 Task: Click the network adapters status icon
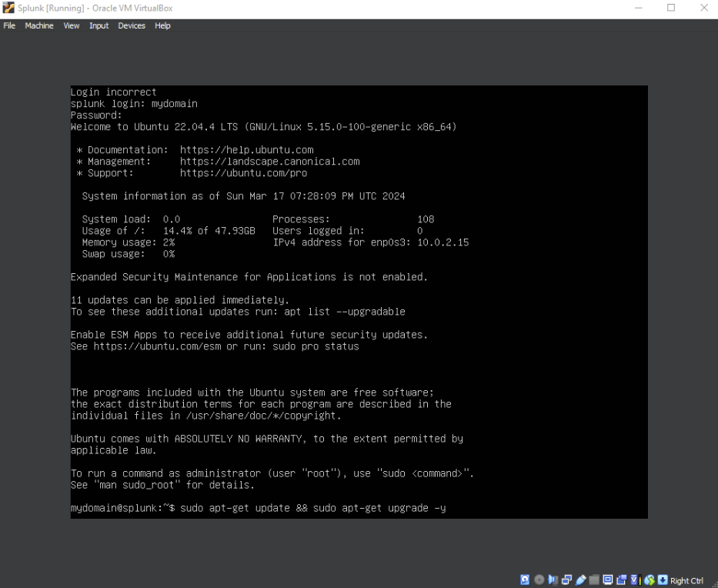566,580
